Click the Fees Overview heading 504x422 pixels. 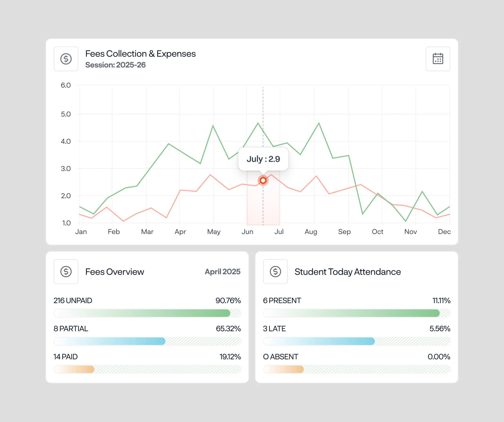[115, 272]
